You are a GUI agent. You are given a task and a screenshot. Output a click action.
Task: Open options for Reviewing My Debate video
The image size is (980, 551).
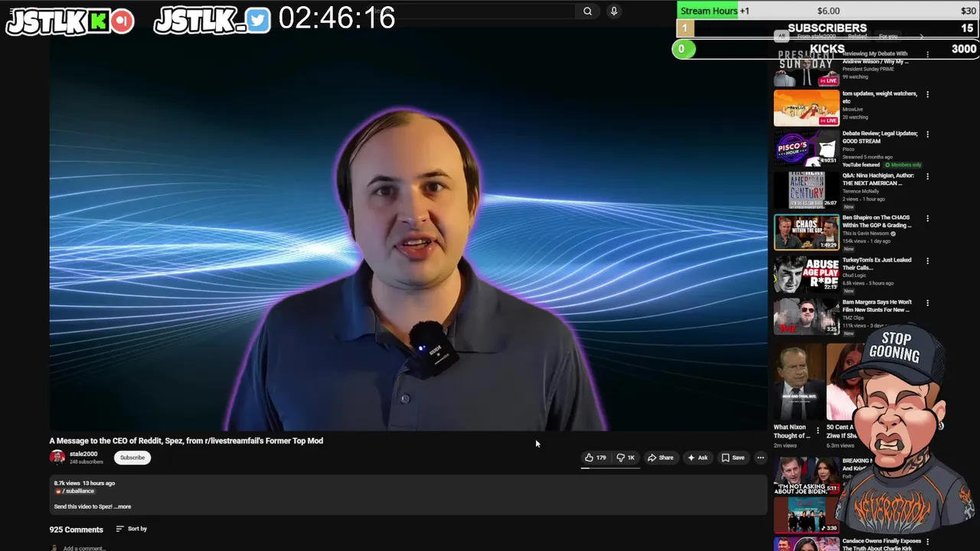pyautogui.click(x=927, y=55)
